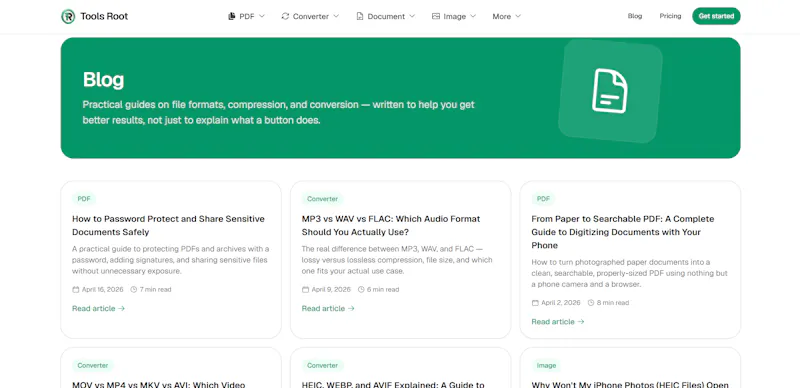Open title 'How to Password Protect and Share Sensitive Documents Safely'

[168, 225]
